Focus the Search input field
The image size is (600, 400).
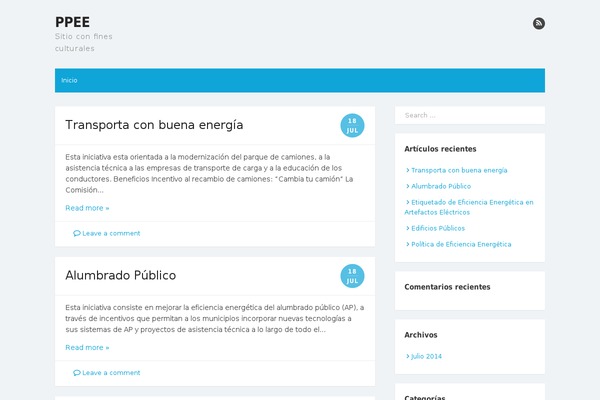470,115
